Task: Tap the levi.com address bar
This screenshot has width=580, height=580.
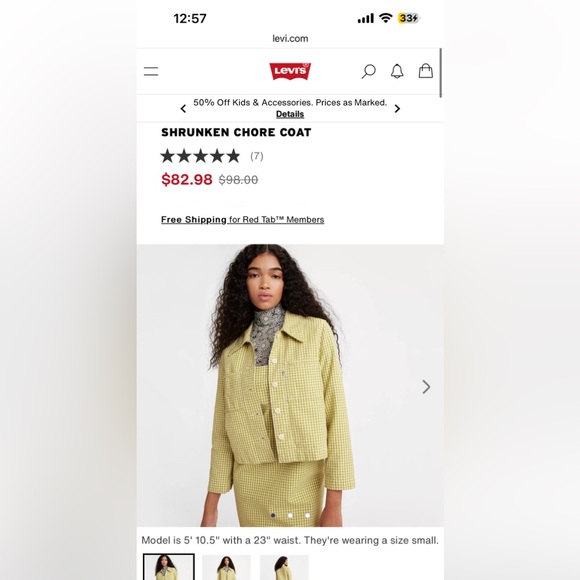Action: click(x=290, y=38)
